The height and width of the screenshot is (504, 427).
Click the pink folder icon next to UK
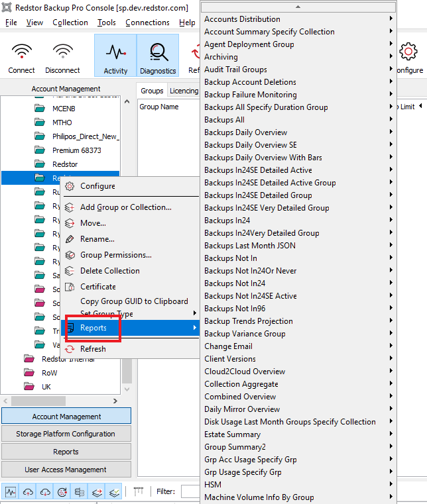click(x=29, y=386)
